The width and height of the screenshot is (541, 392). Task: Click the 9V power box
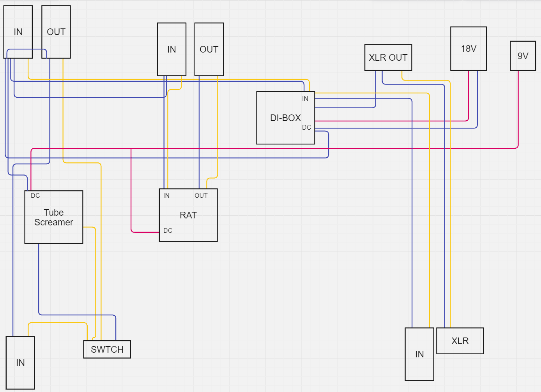tap(523, 56)
